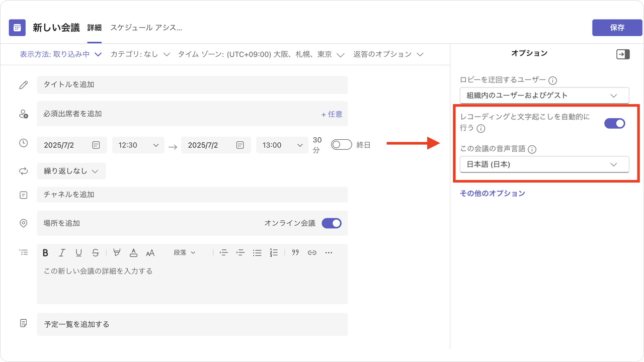Click the タイトルを追加 field

coord(192,85)
